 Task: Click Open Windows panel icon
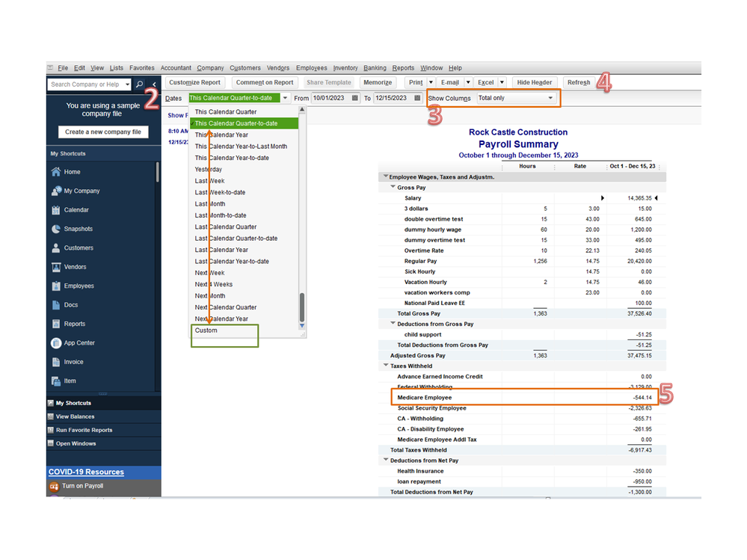(x=51, y=443)
